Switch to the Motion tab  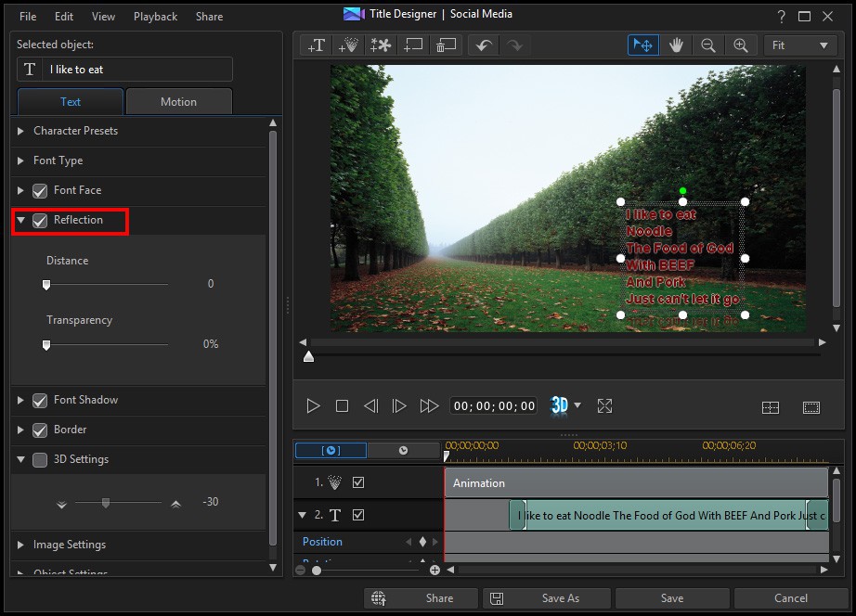[x=179, y=101]
